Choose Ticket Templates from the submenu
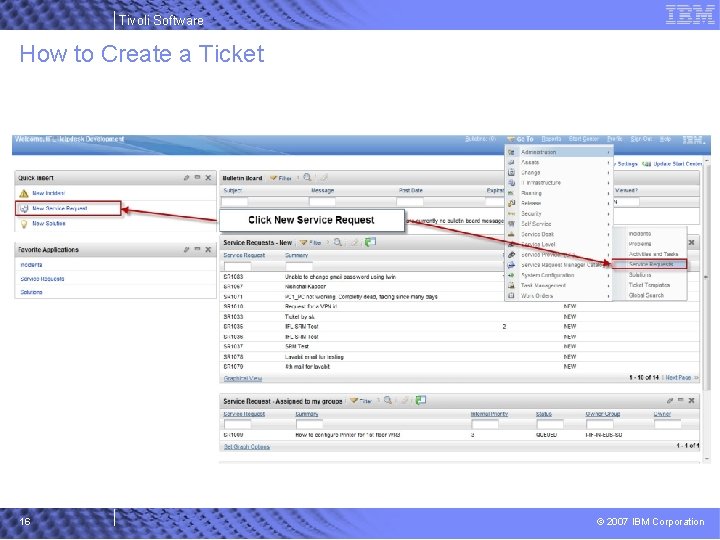This screenshot has height=540, width=720. point(649,285)
